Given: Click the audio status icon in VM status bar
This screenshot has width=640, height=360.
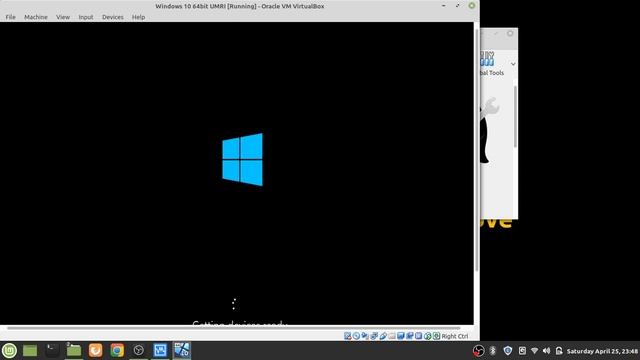Looking at the screenshot, I should [x=365, y=336].
